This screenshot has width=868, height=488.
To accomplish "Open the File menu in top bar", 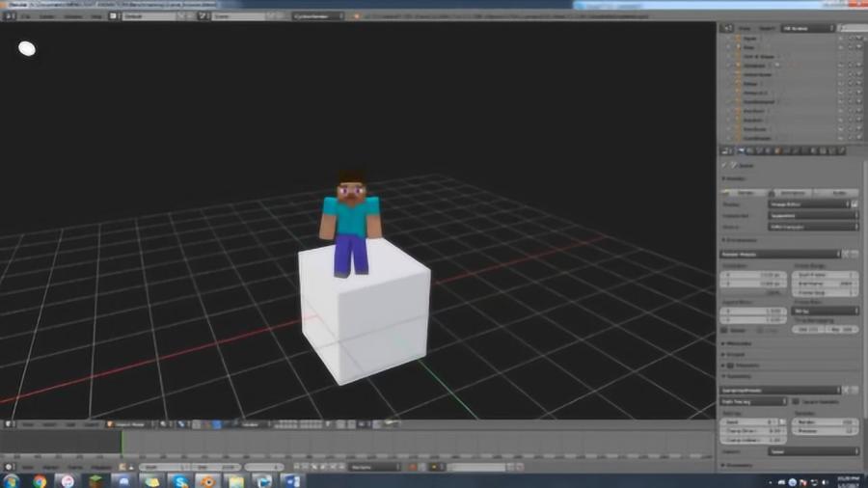I will point(26,16).
